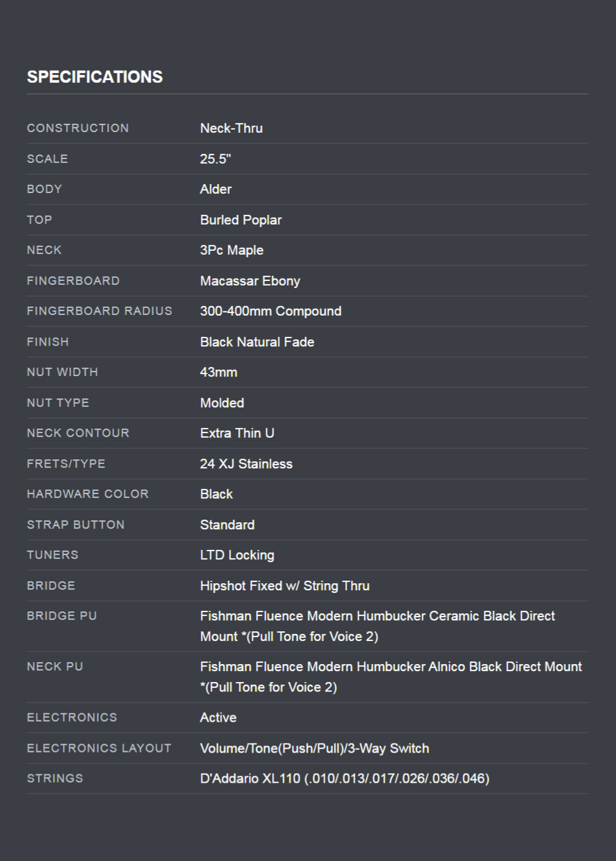Click the BRIDGE PU label

[62, 616]
